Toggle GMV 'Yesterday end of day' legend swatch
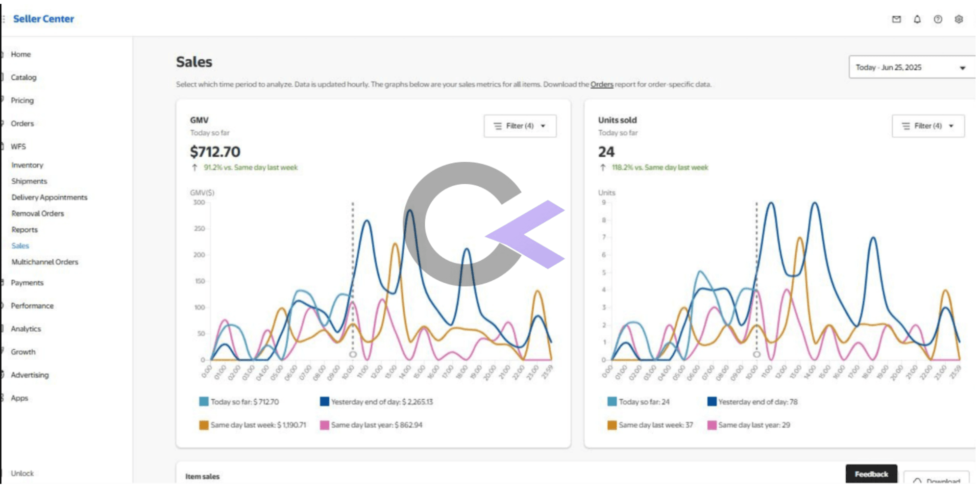 [x=324, y=402]
